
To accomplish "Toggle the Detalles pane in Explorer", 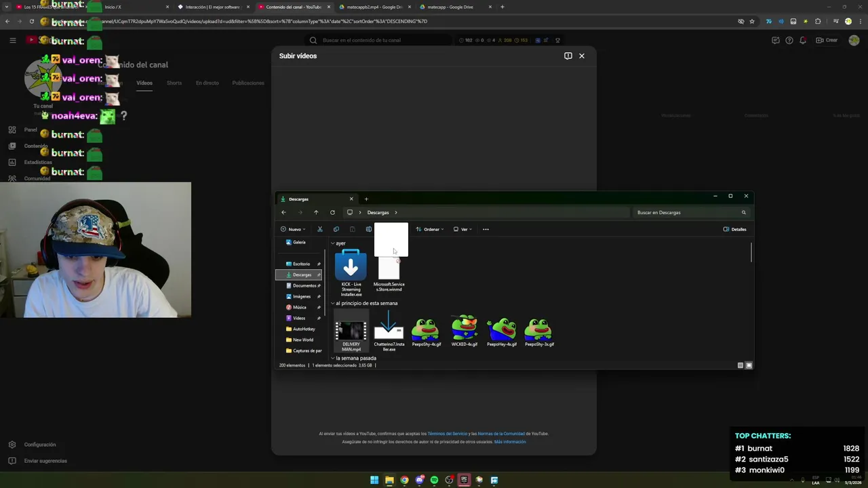I will pyautogui.click(x=735, y=229).
